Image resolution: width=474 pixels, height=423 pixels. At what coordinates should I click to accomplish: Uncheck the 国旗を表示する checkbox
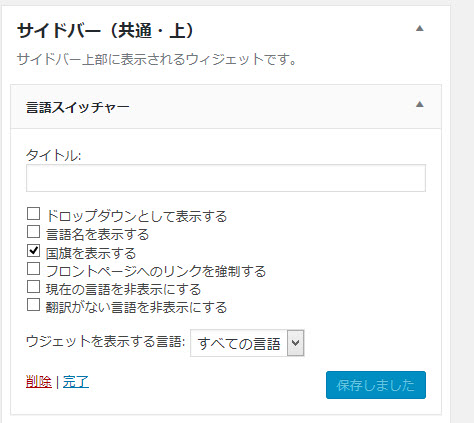click(x=33, y=250)
